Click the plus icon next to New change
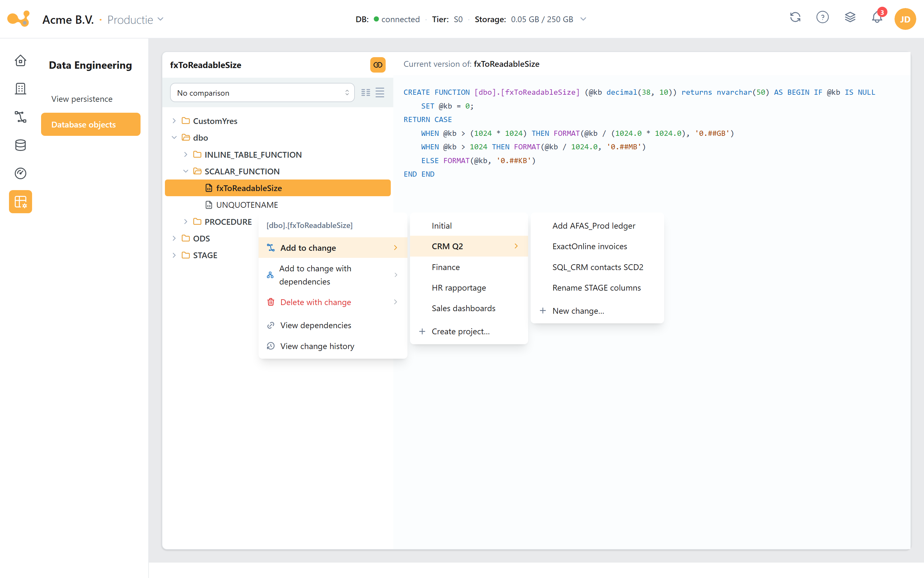Image resolution: width=924 pixels, height=578 pixels. pos(543,311)
